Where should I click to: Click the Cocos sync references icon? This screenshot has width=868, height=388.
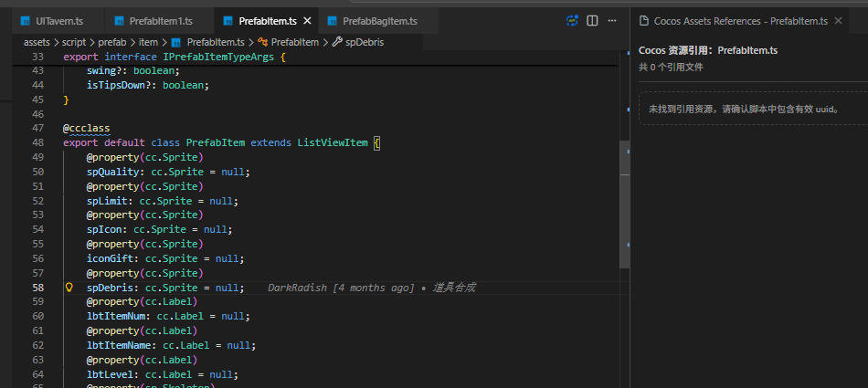[x=573, y=20]
